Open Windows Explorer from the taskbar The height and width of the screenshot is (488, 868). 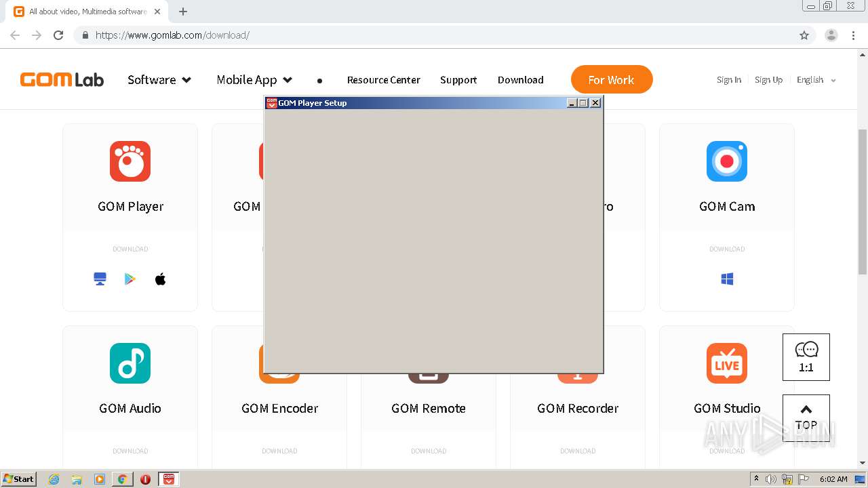coord(77,479)
